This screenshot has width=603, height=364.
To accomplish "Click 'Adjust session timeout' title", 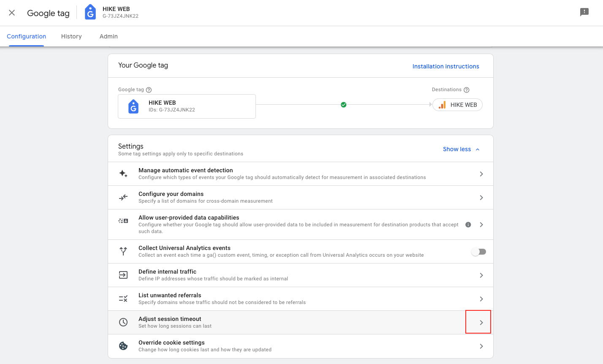I will pos(170,319).
